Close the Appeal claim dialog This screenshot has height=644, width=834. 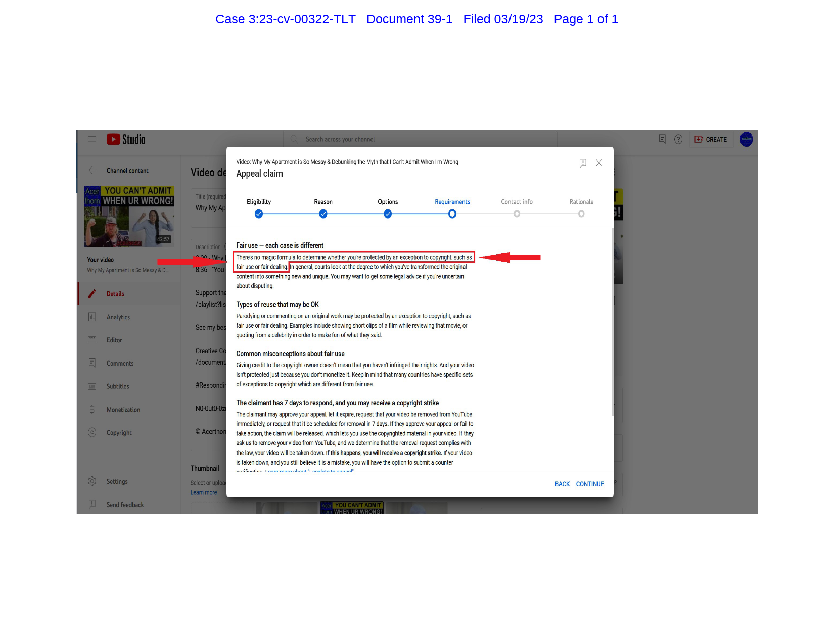[x=599, y=163]
